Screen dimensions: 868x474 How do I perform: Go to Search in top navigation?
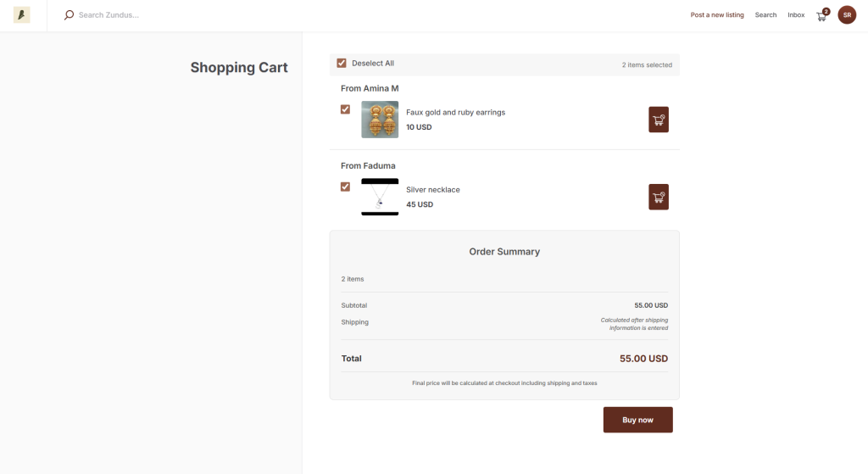point(765,15)
